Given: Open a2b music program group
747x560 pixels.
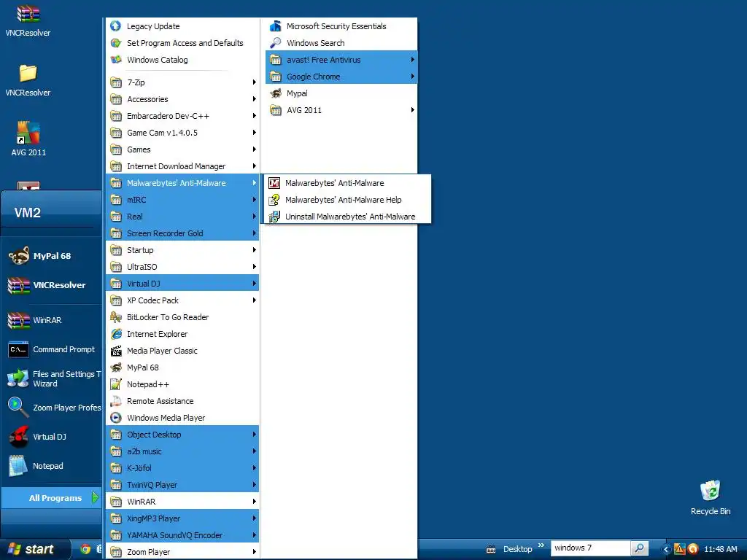Looking at the screenshot, I should (182, 451).
